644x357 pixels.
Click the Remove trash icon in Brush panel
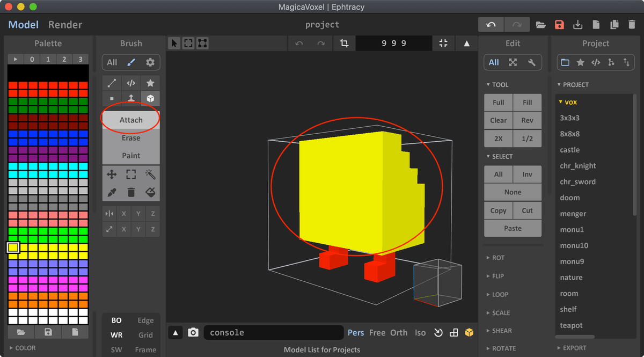tap(131, 192)
